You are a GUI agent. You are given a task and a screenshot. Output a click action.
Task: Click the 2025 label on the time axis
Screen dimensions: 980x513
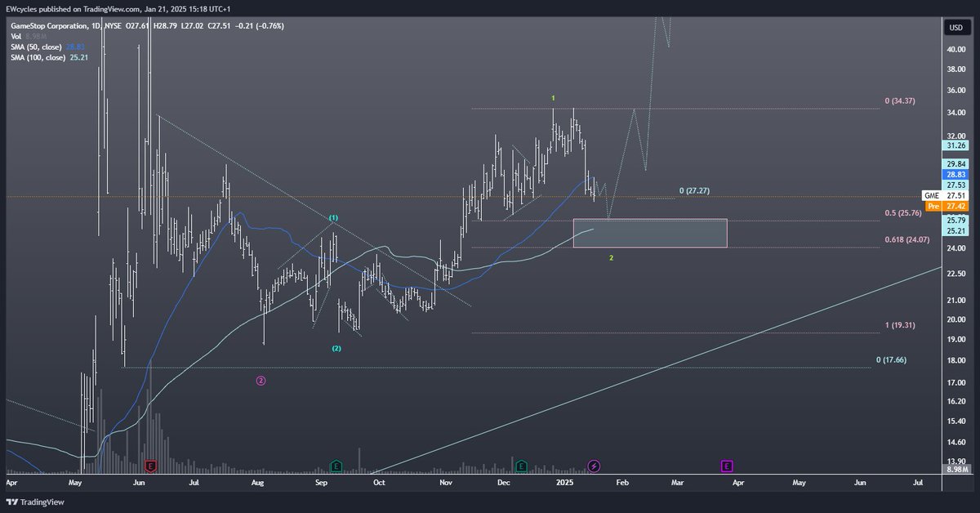(x=565, y=483)
